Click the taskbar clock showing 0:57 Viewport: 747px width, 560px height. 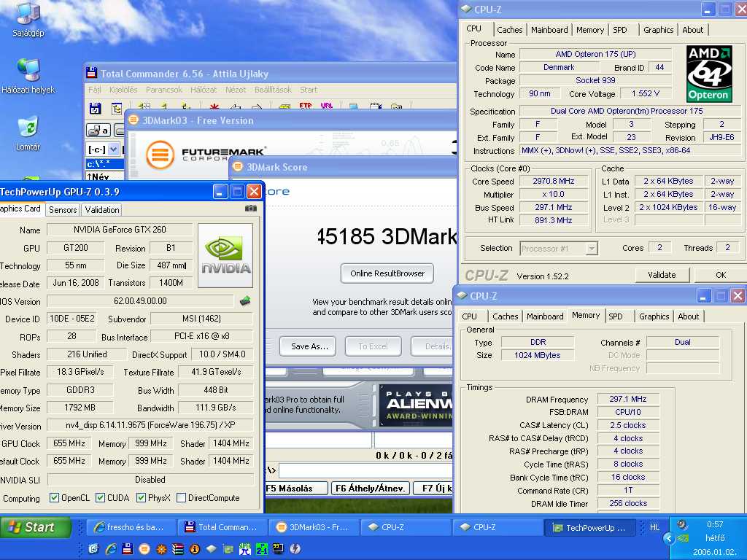715,524
